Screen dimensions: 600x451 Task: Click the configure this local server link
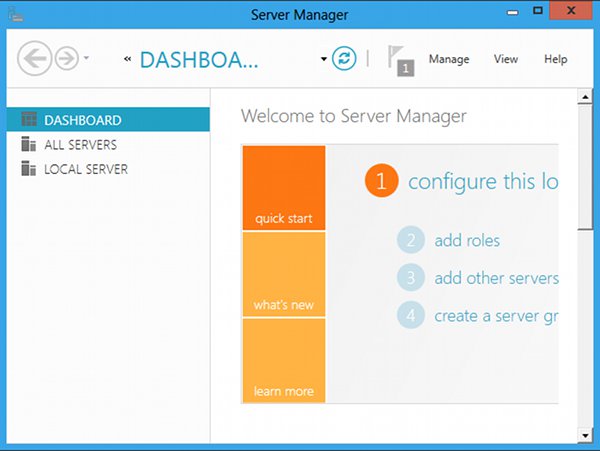(x=483, y=182)
